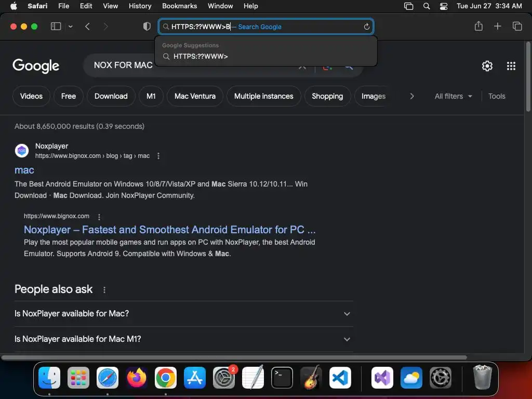532x399 pixels.
Task: Click the reload page icon in address bar
Action: [x=366, y=26]
